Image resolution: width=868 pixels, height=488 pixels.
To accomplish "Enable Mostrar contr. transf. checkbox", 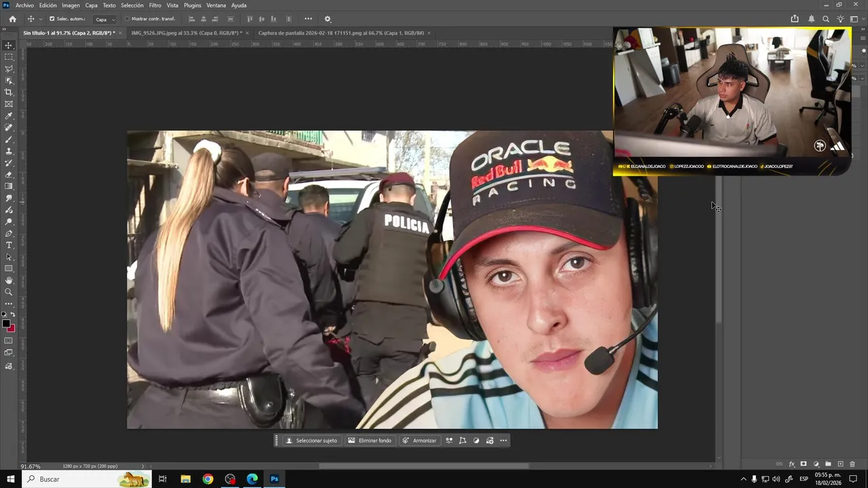I will click(127, 19).
